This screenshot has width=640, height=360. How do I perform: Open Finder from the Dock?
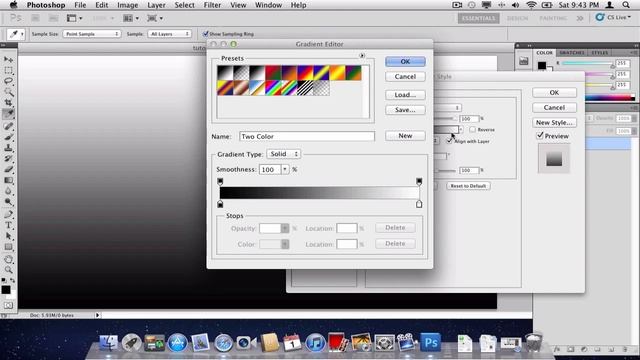pos(109,342)
